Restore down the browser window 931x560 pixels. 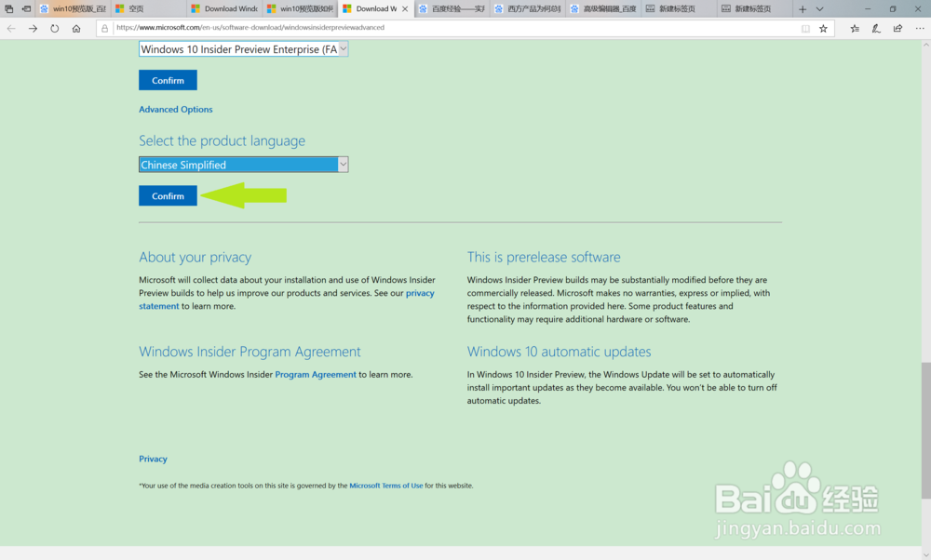[893, 9]
